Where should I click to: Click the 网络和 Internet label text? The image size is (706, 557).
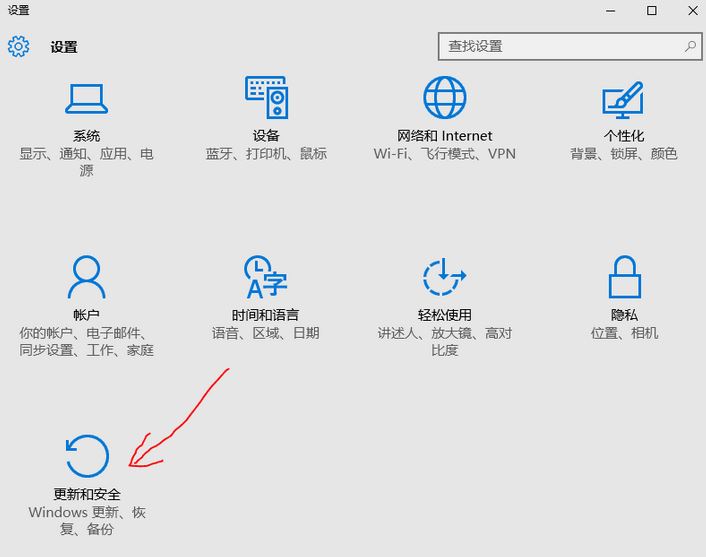(445, 136)
